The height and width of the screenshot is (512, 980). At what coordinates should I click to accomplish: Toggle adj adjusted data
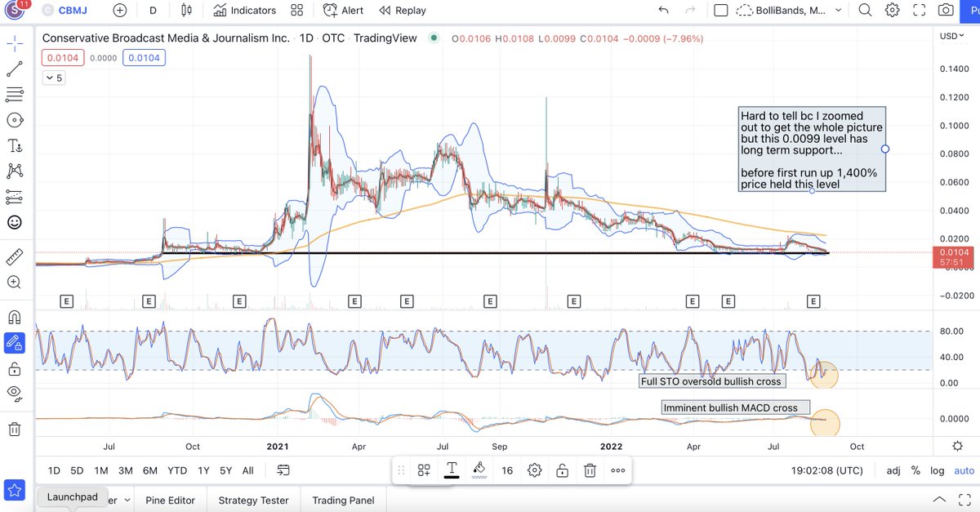tap(894, 470)
